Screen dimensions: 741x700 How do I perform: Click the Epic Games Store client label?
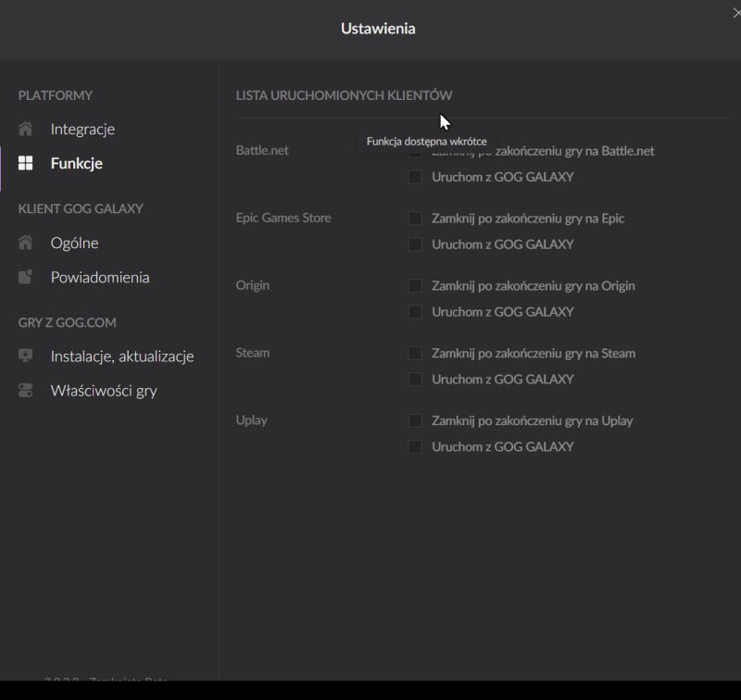283,218
